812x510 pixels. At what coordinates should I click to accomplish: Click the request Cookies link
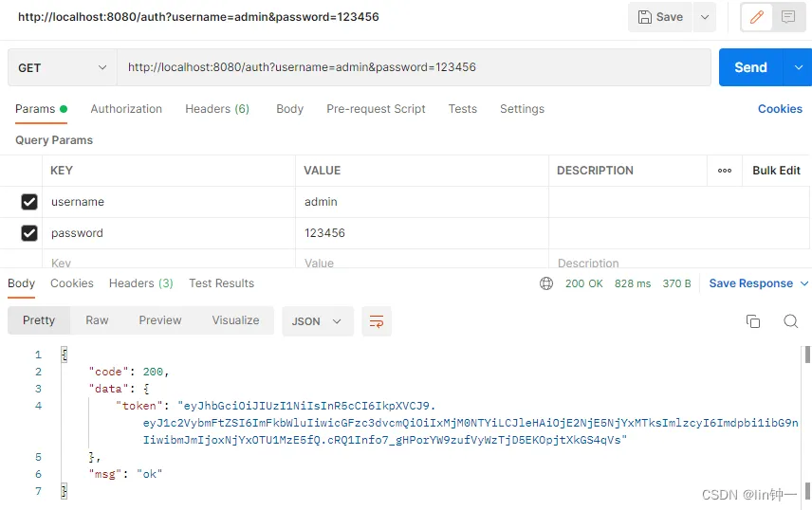pyautogui.click(x=780, y=109)
